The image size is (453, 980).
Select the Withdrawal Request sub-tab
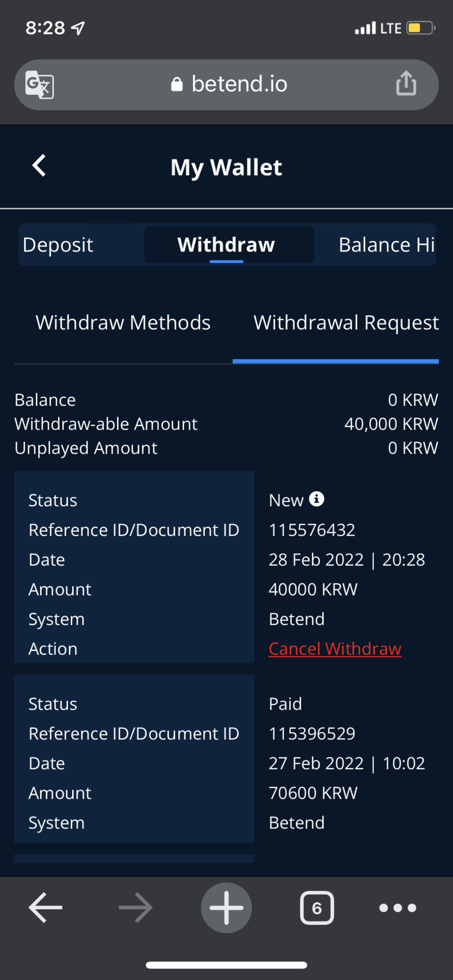[x=346, y=323]
